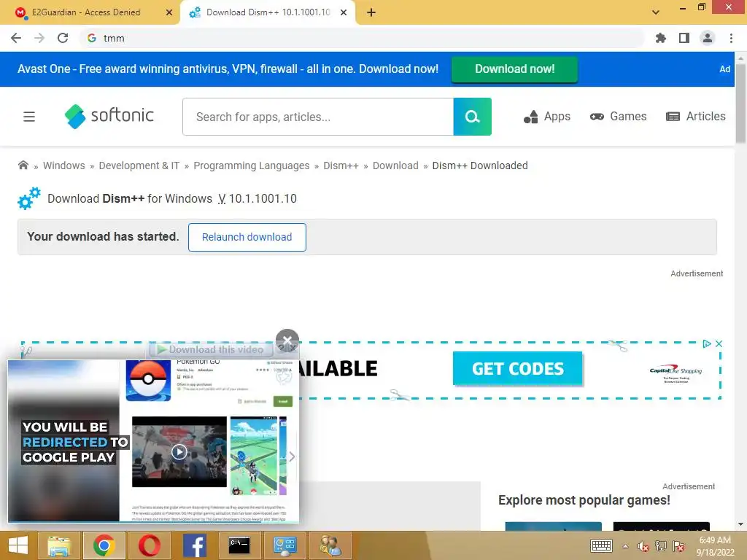Image resolution: width=747 pixels, height=560 pixels.
Task: Open a new browser tab
Action: click(x=371, y=12)
